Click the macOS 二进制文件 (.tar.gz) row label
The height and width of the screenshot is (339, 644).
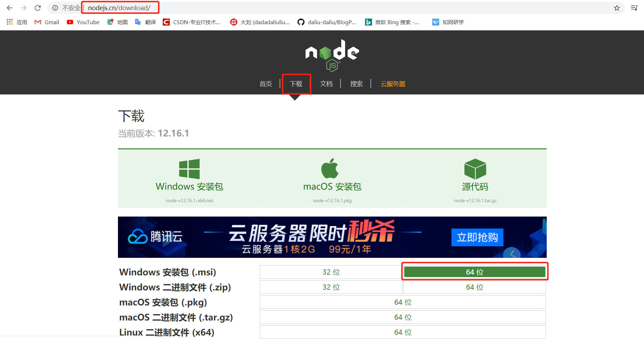[x=176, y=317]
